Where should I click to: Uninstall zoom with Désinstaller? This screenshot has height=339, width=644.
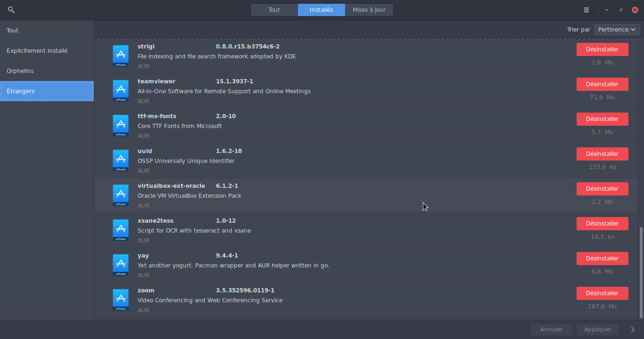pos(603,293)
